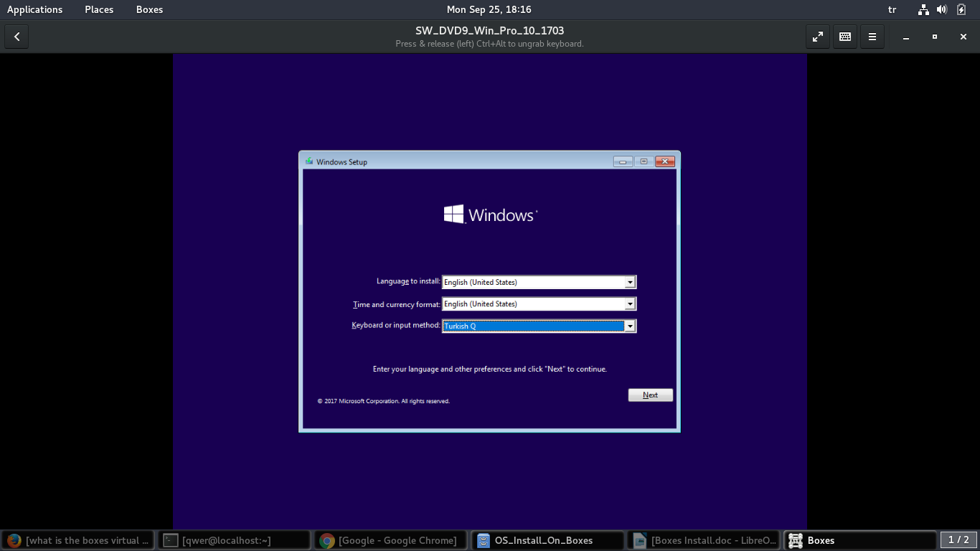Open the Places menu
The image size is (980, 551).
(x=99, y=9)
